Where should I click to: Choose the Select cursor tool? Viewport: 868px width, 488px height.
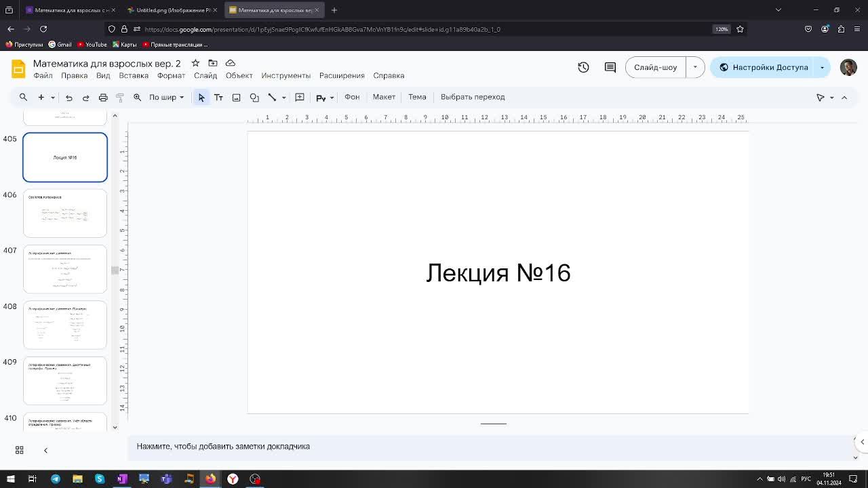pyautogui.click(x=201, y=97)
